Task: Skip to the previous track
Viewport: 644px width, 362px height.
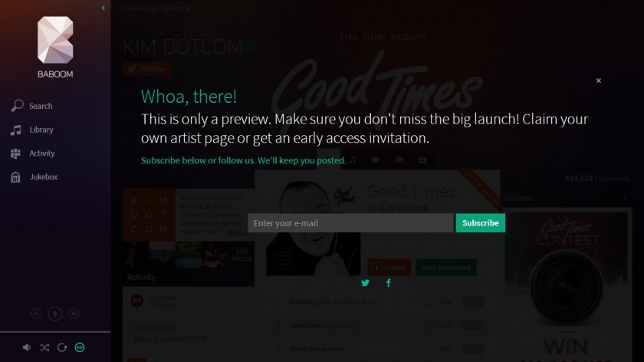Action: [36, 314]
